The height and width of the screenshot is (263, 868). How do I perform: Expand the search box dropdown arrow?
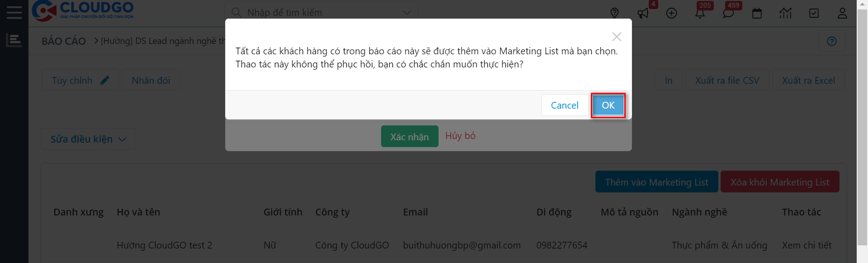(x=407, y=13)
